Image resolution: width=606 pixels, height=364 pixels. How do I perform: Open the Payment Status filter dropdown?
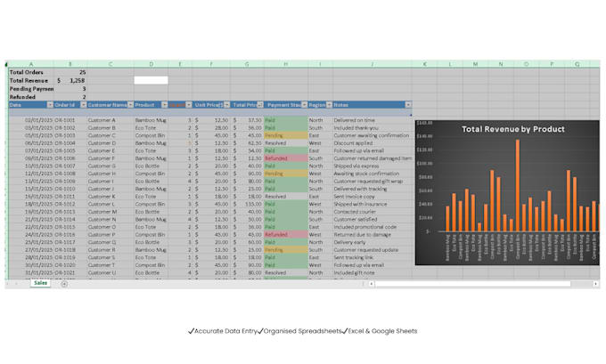[304, 105]
